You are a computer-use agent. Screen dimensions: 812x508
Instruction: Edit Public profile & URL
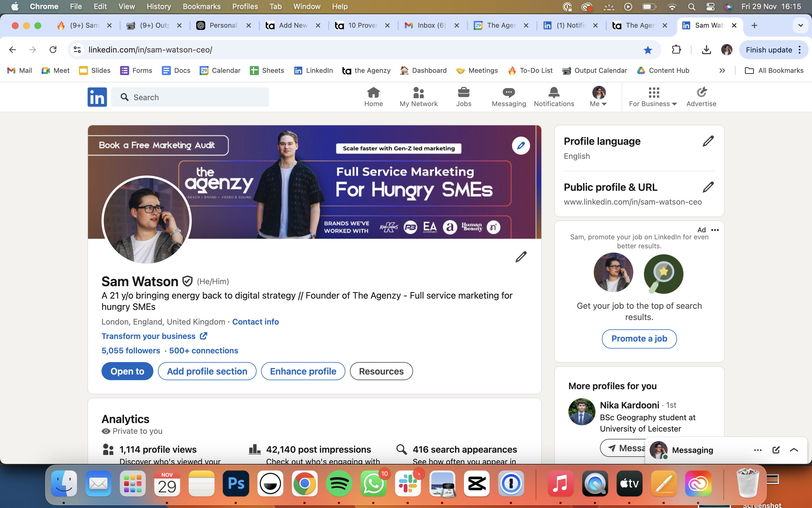point(708,187)
